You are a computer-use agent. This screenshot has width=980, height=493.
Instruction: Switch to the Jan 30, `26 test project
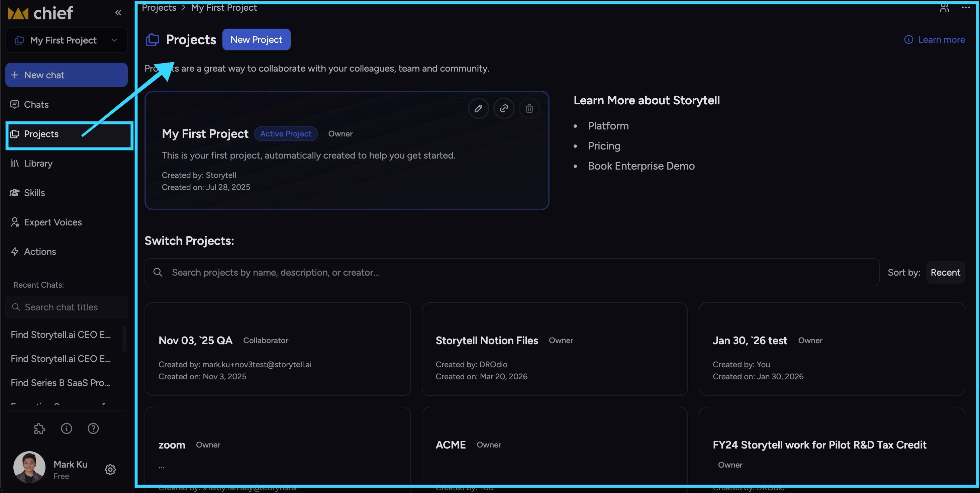pos(831,349)
